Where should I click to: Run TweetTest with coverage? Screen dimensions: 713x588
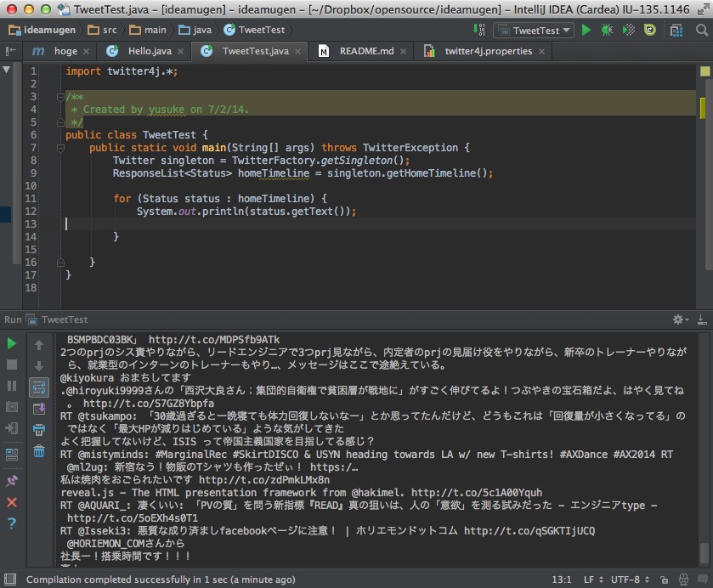click(628, 30)
